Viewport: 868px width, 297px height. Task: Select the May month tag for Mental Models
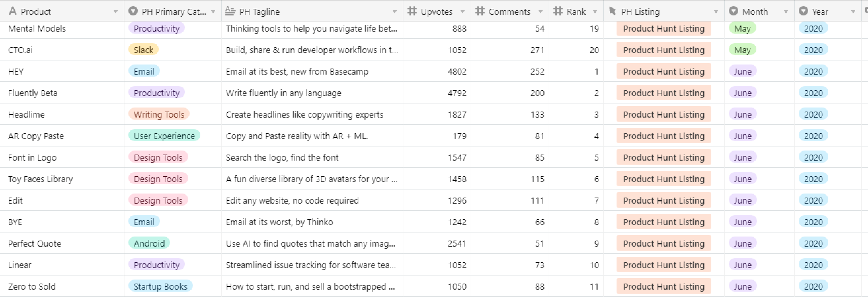[742, 28]
